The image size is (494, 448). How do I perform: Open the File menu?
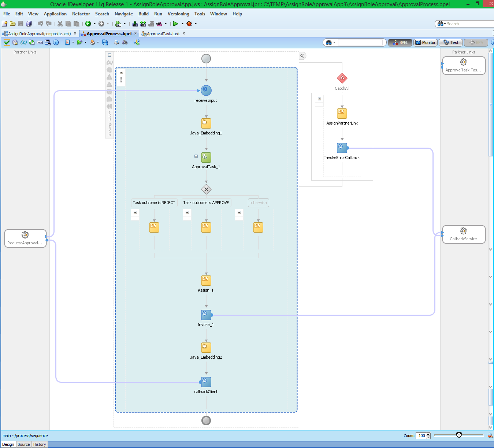[x=7, y=14]
